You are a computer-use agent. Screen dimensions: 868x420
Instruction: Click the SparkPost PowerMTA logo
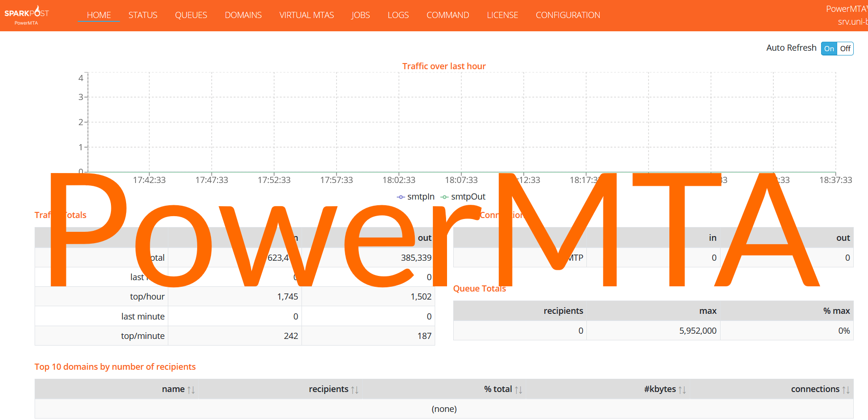[x=27, y=15]
